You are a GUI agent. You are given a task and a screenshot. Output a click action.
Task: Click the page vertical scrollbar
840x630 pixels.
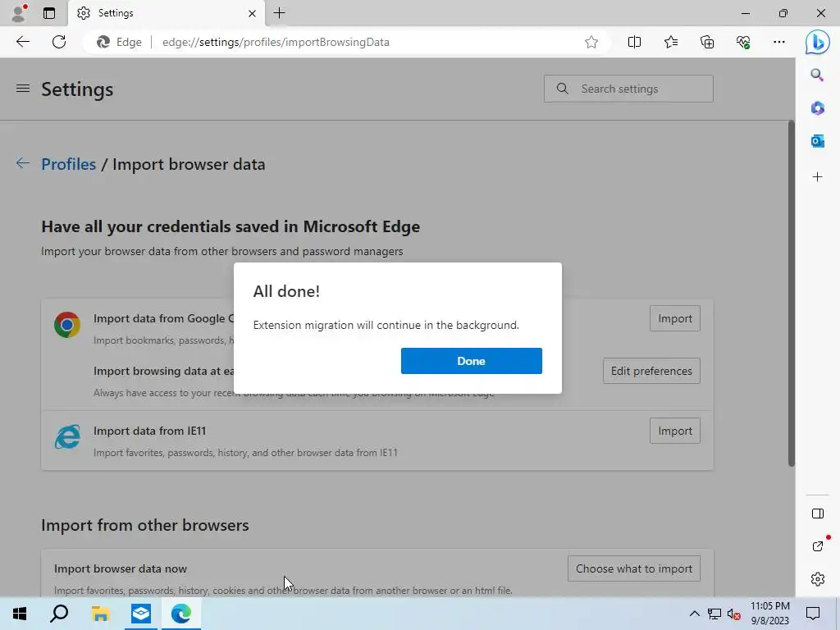792,294
